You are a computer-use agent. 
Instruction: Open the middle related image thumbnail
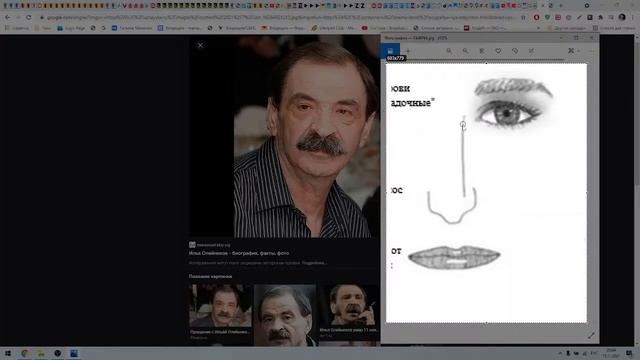coord(285,315)
